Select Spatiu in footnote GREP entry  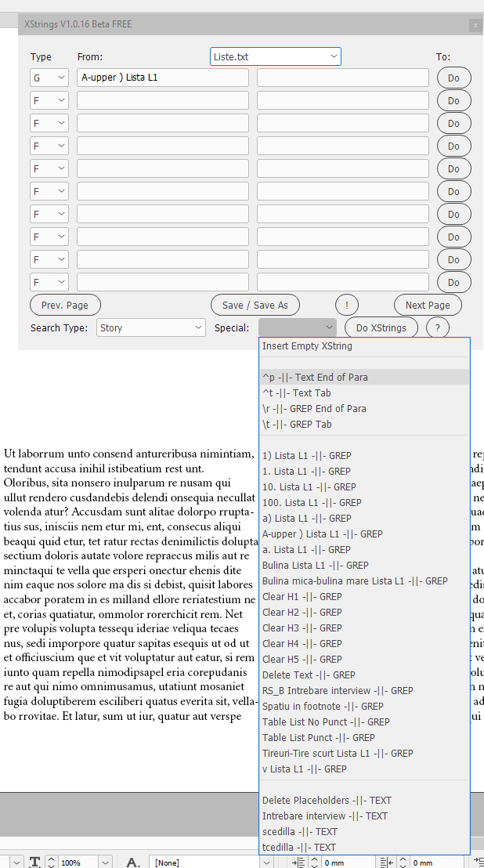click(x=364, y=706)
